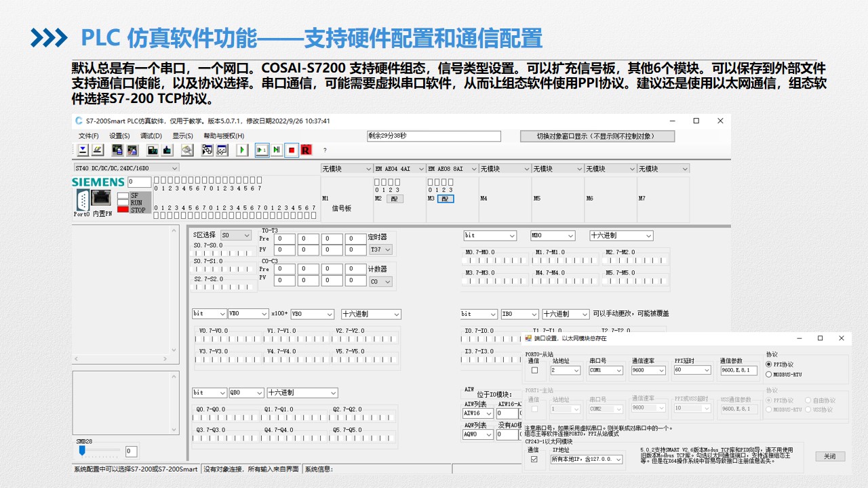Click the 配 button under M3 module
The image size is (868, 488).
coord(446,199)
